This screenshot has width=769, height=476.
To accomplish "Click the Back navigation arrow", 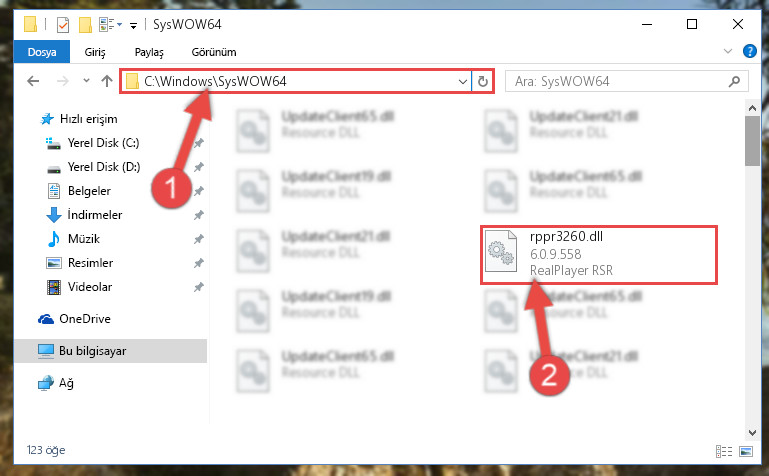I will point(33,81).
